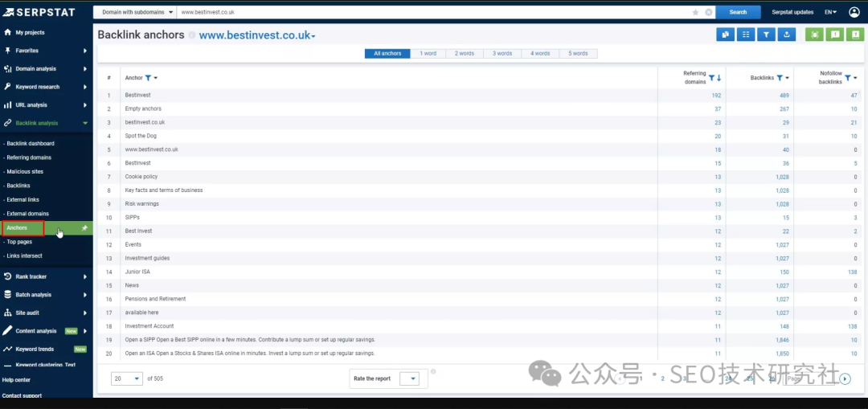Click the Junior ISA anchor text
This screenshot has height=409, width=868.
(x=137, y=272)
